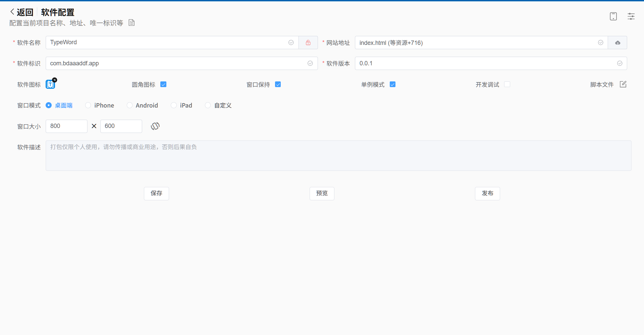Click the 保存 button
The height and width of the screenshot is (335, 644).
coord(156,193)
